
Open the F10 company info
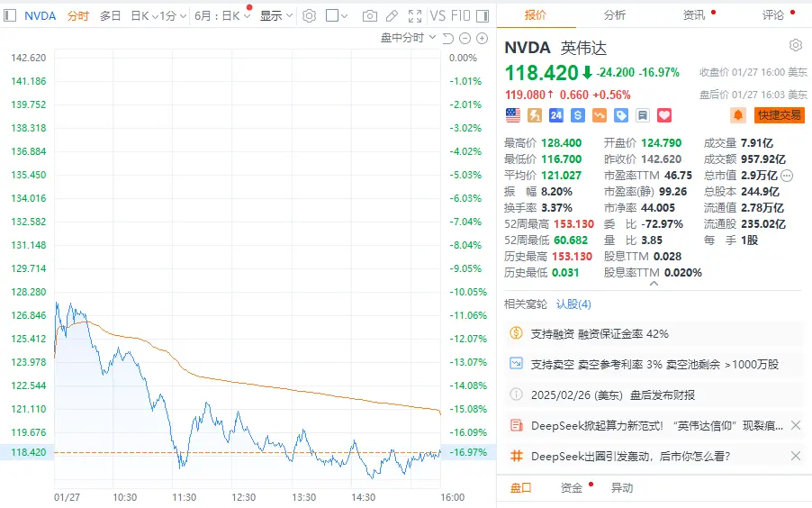tap(460, 16)
